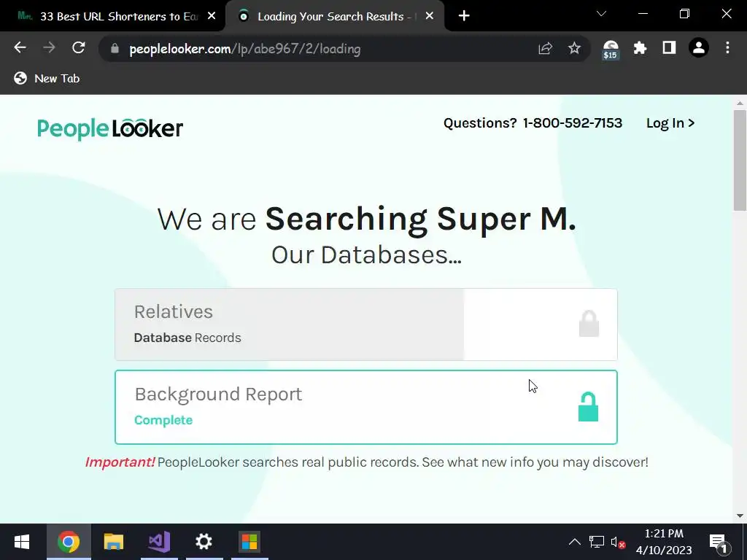Show hidden system tray icons
This screenshot has height=560, width=747.
point(575,542)
